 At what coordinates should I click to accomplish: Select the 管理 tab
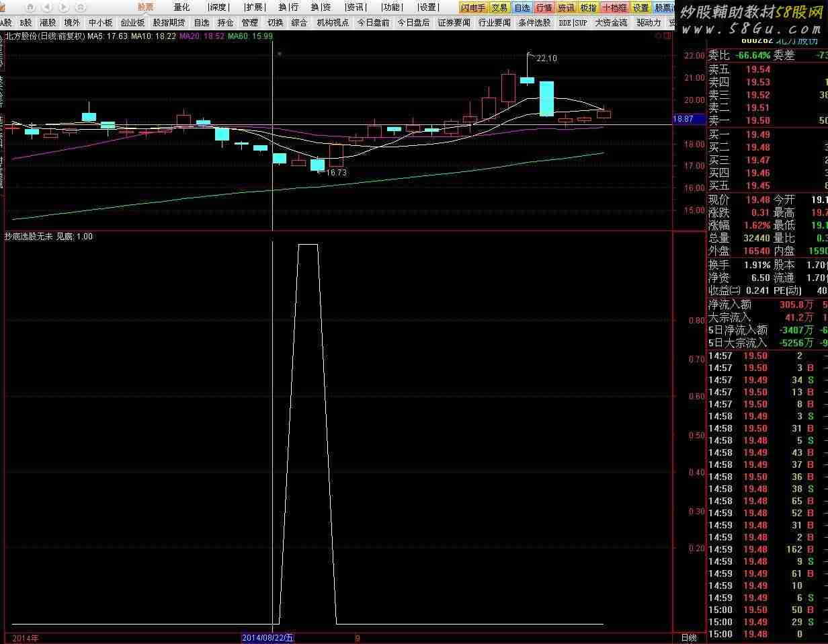tap(249, 23)
